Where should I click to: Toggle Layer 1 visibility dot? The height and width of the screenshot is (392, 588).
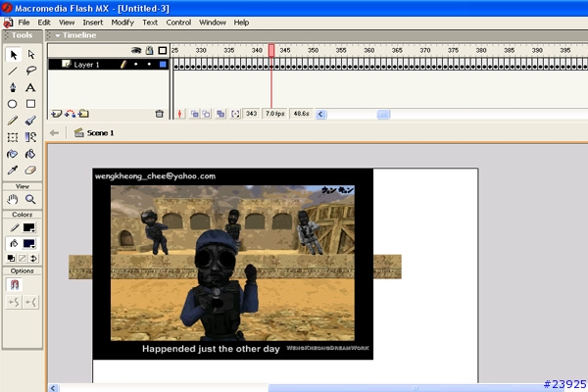pyautogui.click(x=136, y=65)
